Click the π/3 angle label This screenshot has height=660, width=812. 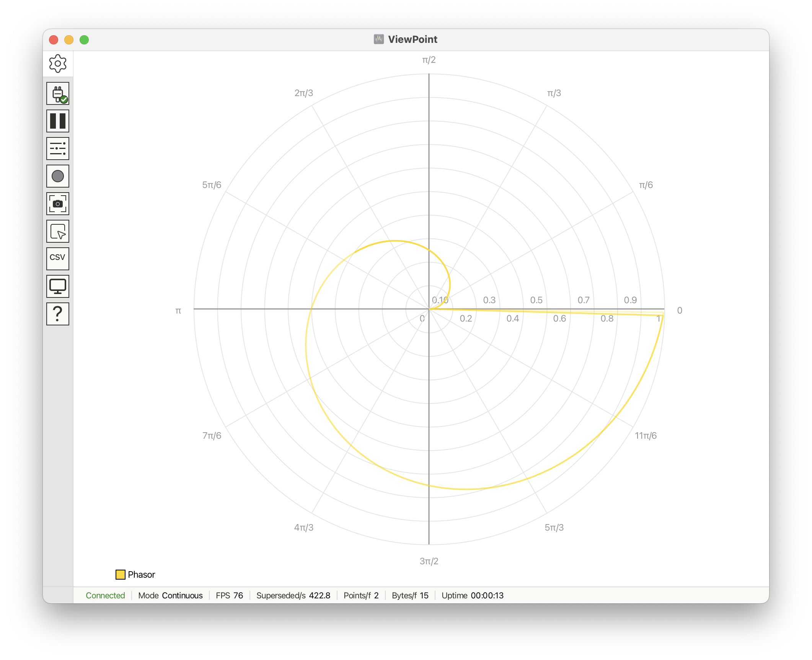554,93
